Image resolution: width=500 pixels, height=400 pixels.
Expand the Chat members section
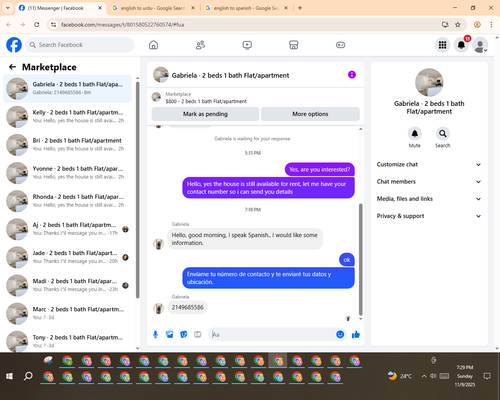click(429, 182)
